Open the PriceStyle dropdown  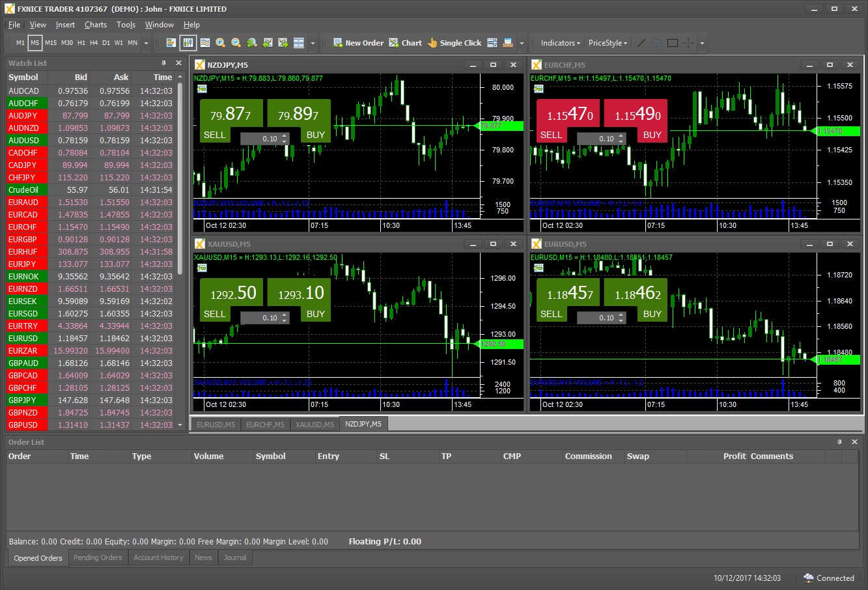[608, 43]
